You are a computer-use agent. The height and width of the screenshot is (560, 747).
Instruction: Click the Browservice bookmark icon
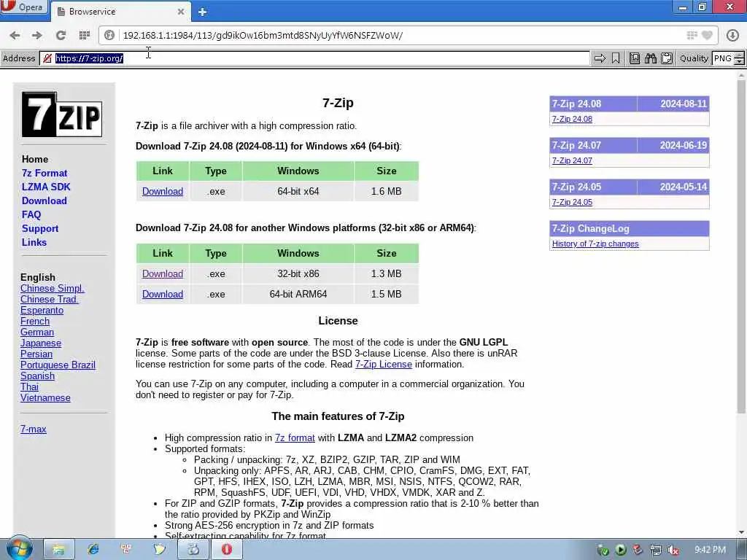(x=616, y=58)
